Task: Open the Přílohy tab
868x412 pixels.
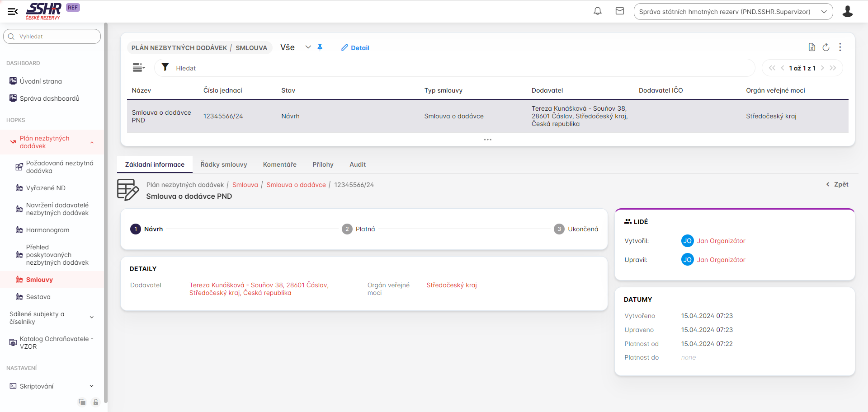Action: coord(323,164)
